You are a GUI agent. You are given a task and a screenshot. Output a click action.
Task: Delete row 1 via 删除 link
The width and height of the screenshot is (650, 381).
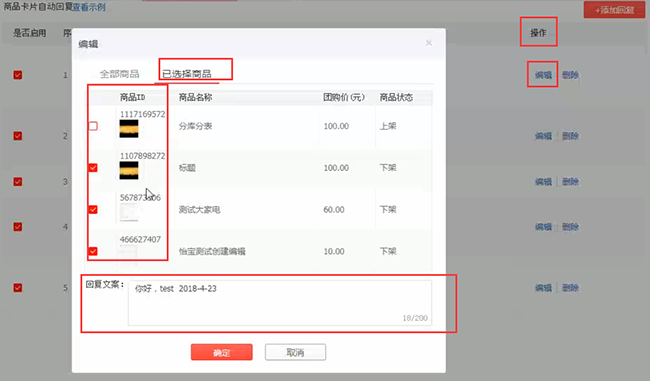pos(570,75)
